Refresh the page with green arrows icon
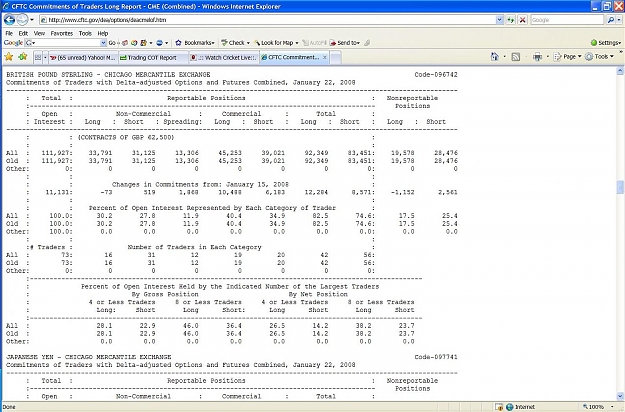Viewport: 625px width, 412px height. (511, 20)
